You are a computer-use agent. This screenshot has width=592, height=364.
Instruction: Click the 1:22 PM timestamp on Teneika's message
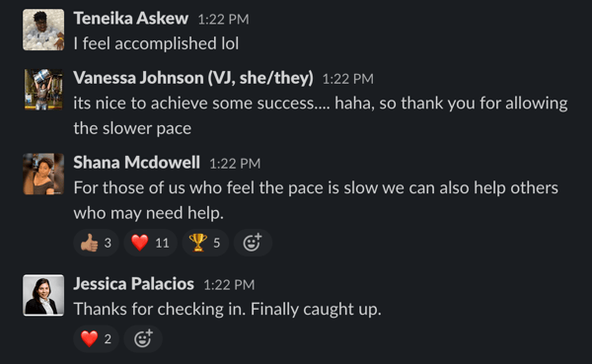pyautogui.click(x=224, y=20)
